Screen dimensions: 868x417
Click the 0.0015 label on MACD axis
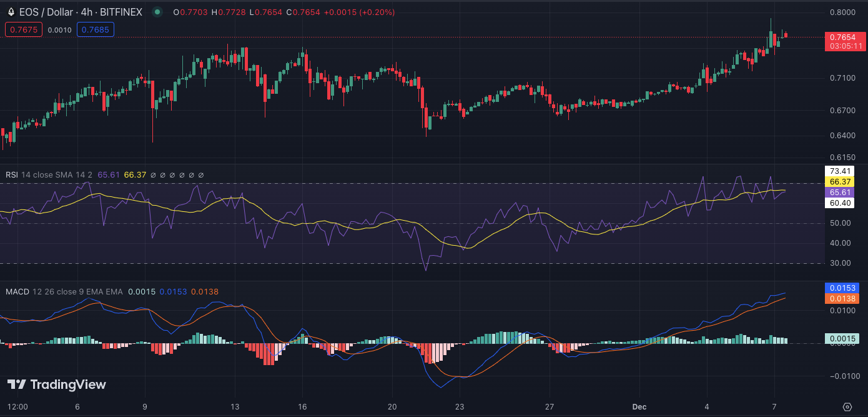[x=842, y=339]
